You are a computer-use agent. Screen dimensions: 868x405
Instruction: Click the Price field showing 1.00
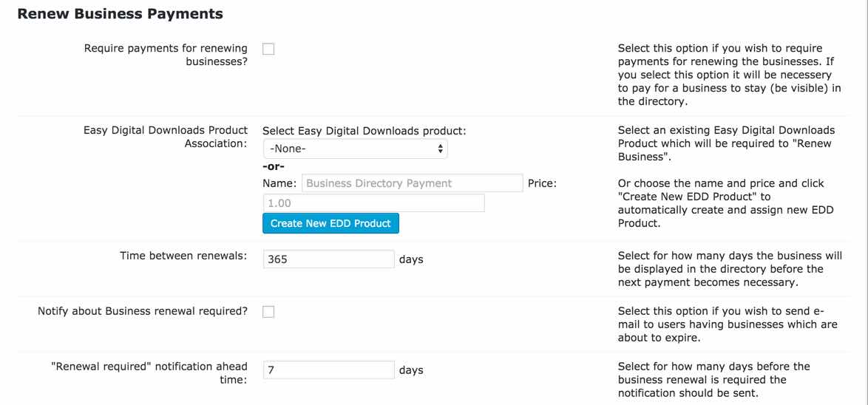373,203
